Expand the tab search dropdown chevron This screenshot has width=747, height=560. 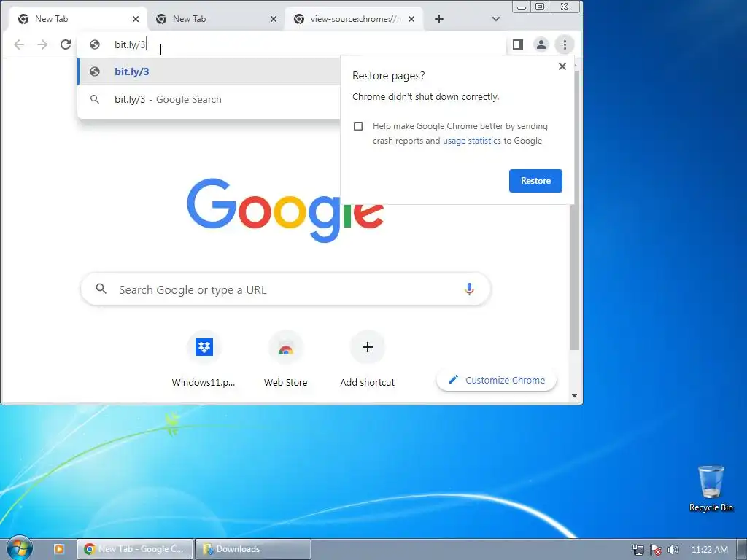496,19
